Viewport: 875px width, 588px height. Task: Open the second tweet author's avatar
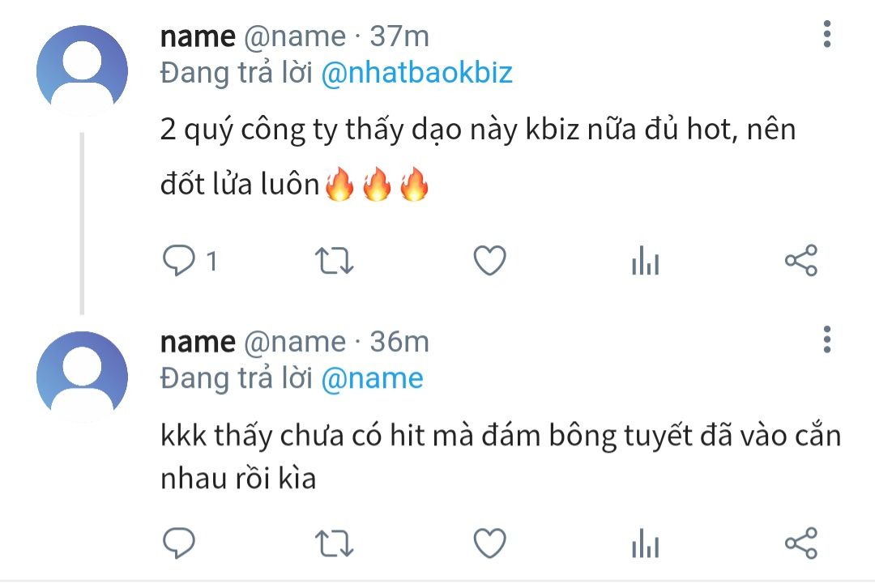[82, 377]
